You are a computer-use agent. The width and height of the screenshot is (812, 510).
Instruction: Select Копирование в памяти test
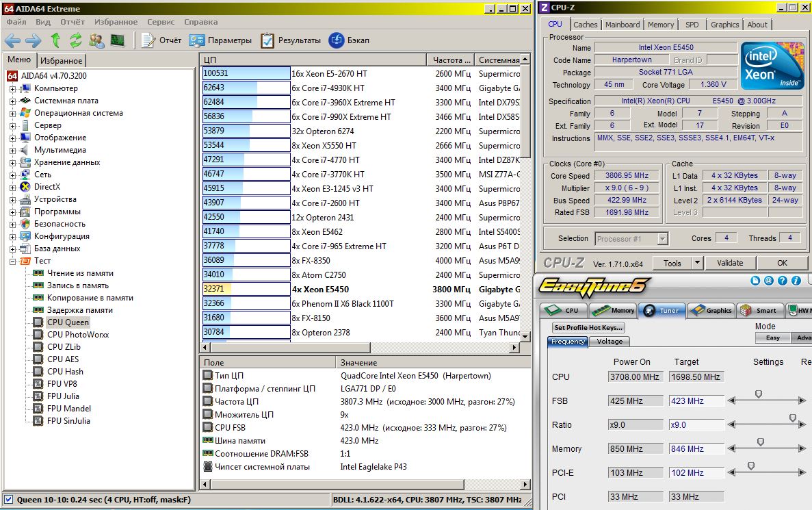(90, 298)
